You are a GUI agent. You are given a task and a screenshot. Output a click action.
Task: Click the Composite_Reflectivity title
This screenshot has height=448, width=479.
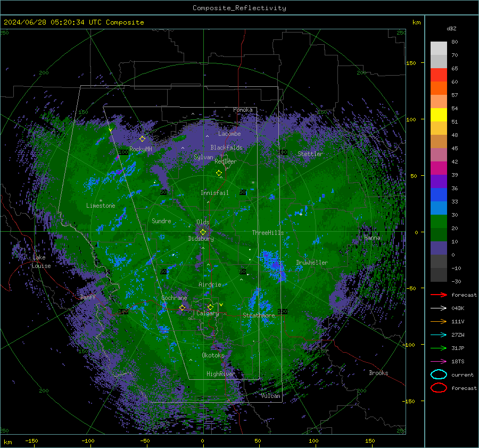(239, 8)
